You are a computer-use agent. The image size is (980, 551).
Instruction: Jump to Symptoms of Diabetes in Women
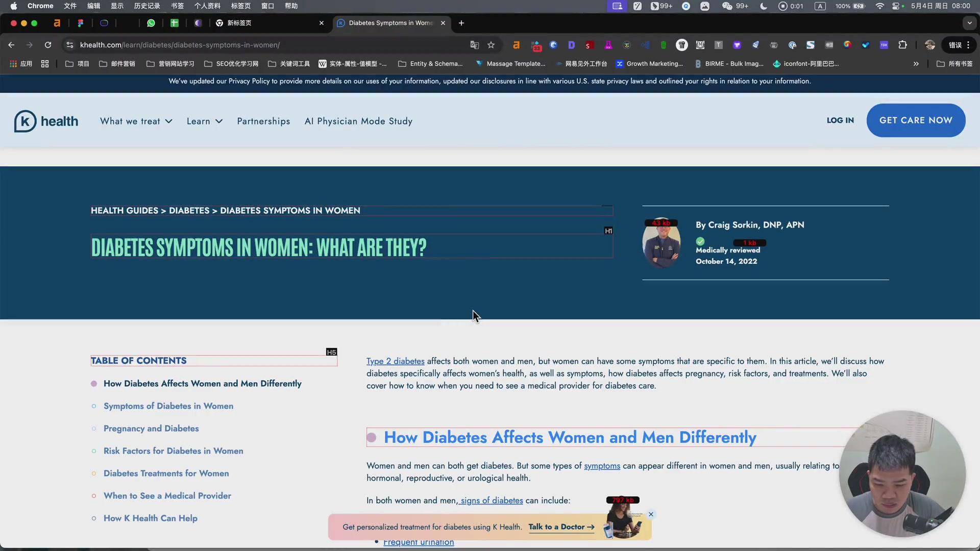click(x=168, y=406)
